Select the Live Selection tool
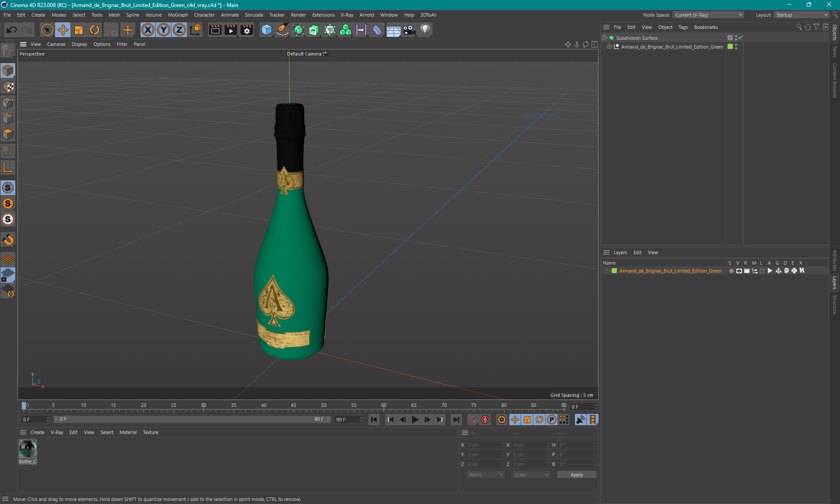This screenshot has height=504, width=840. (47, 30)
